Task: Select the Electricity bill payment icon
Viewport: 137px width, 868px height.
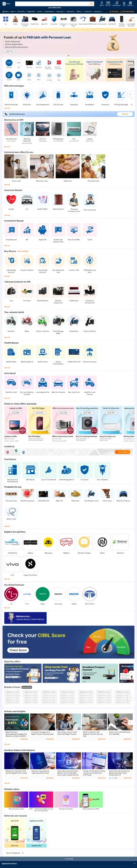Action: 27,95
